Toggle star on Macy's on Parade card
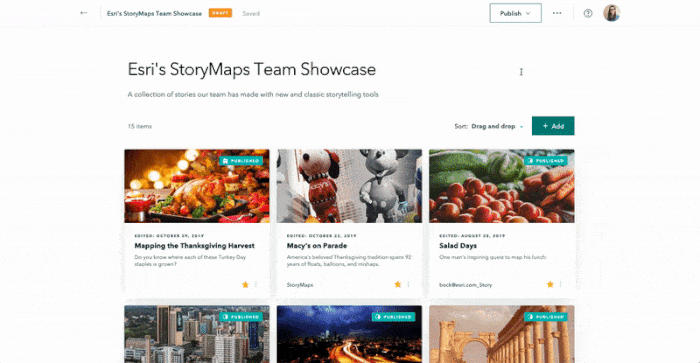700x363 pixels. (397, 284)
